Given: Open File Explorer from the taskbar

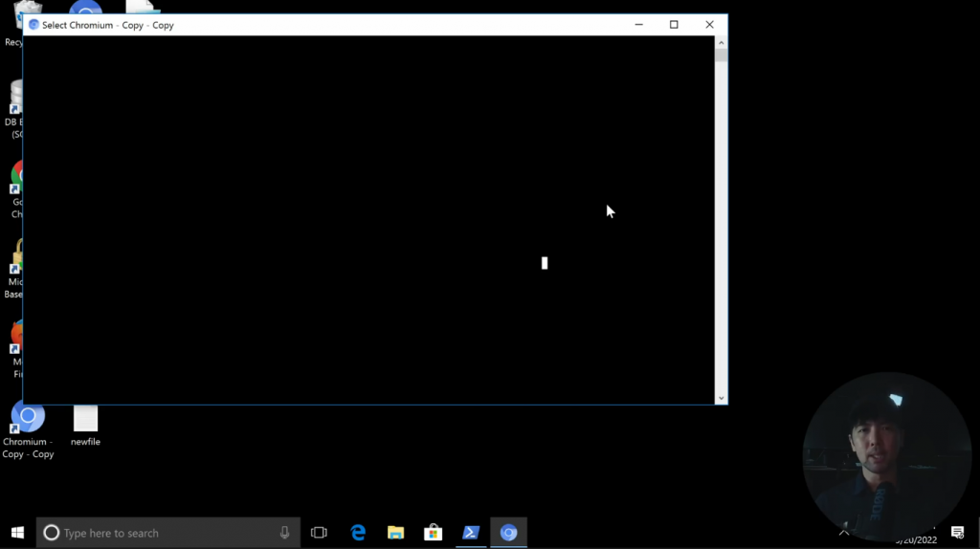Looking at the screenshot, I should pos(395,533).
